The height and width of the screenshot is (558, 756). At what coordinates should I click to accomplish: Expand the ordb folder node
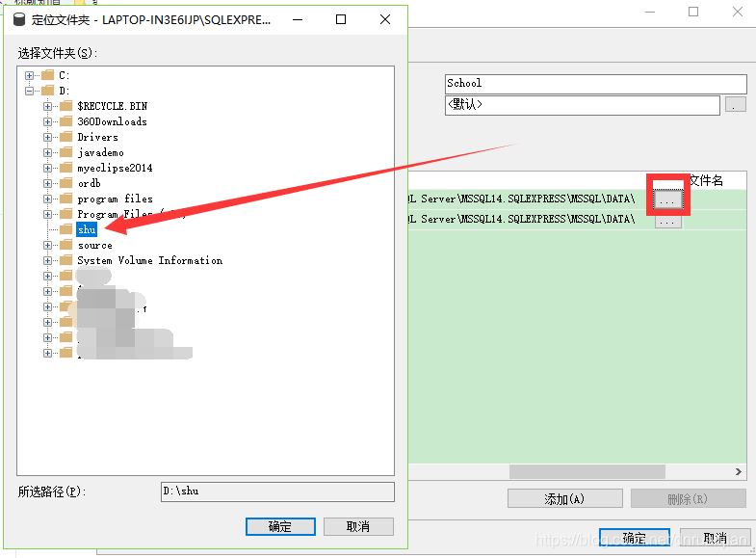[47, 183]
